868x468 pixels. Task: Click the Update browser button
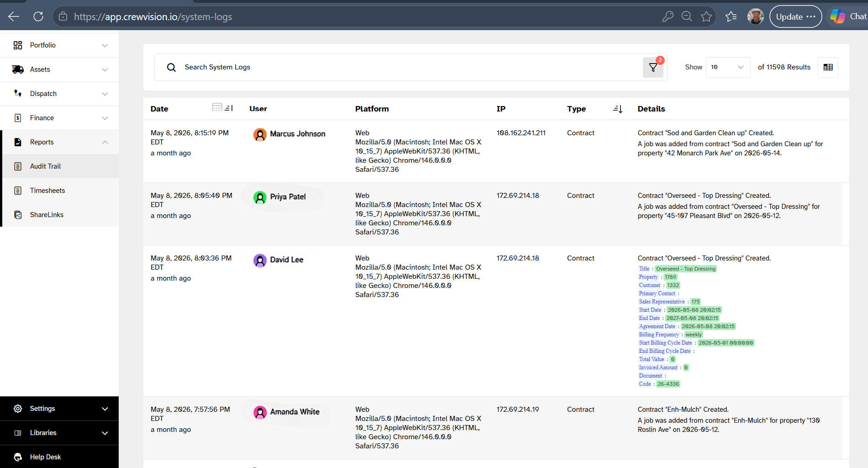(795, 16)
